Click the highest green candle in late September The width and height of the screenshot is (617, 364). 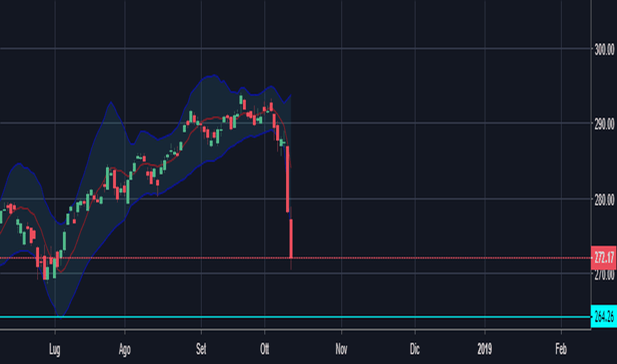pyautogui.click(x=241, y=100)
